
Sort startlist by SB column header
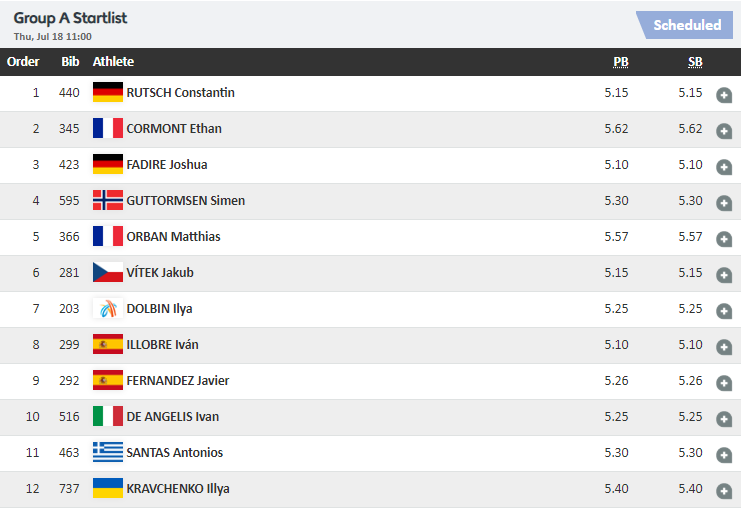tap(695, 62)
